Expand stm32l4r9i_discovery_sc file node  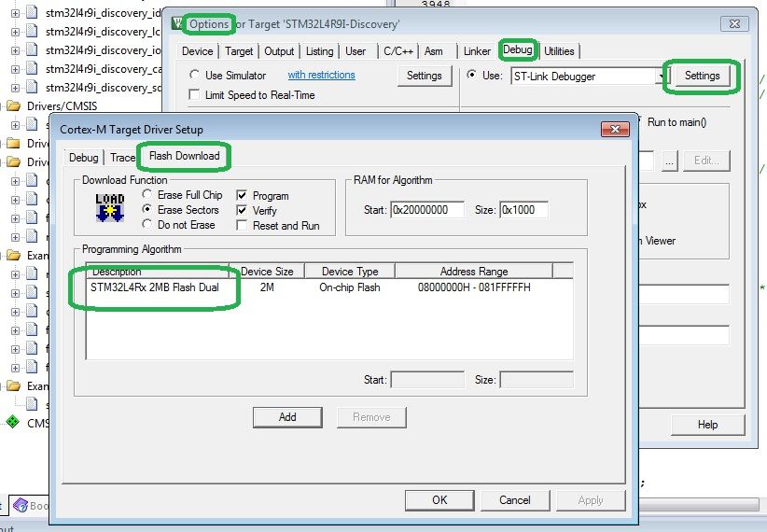pos(15,88)
